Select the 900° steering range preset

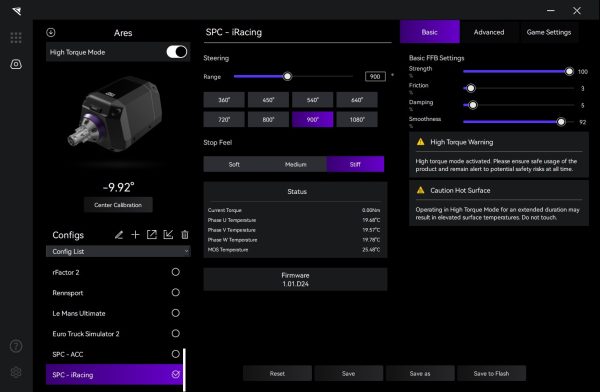[x=313, y=119]
